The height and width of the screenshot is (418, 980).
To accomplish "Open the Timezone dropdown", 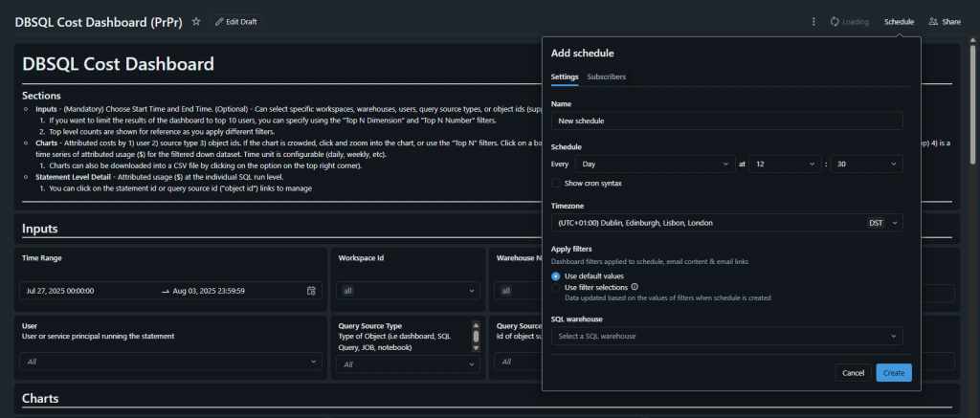I will pos(726,223).
